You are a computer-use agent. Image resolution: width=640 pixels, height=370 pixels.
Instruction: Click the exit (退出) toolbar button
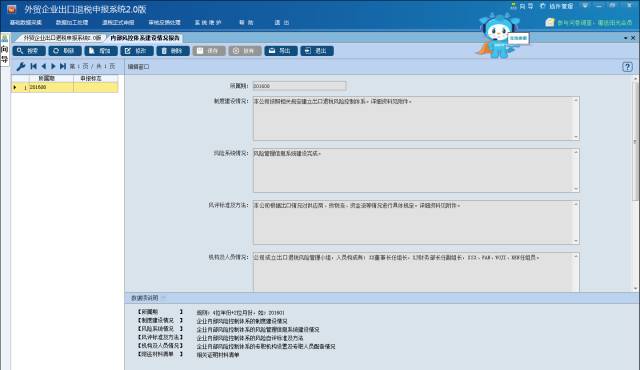pos(317,51)
